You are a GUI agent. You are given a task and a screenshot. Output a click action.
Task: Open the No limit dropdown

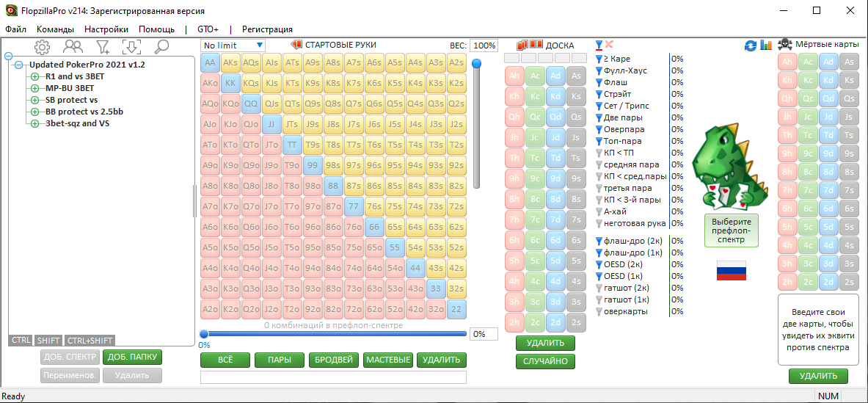[233, 46]
